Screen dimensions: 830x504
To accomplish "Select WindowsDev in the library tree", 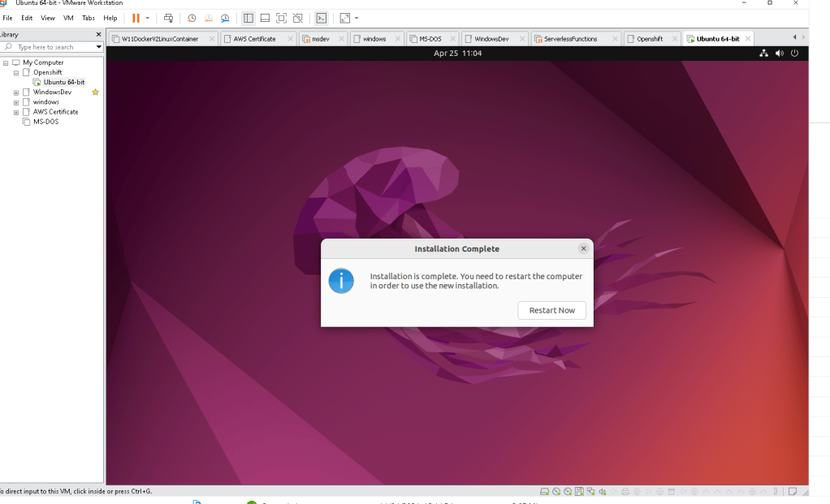I will pos(52,92).
